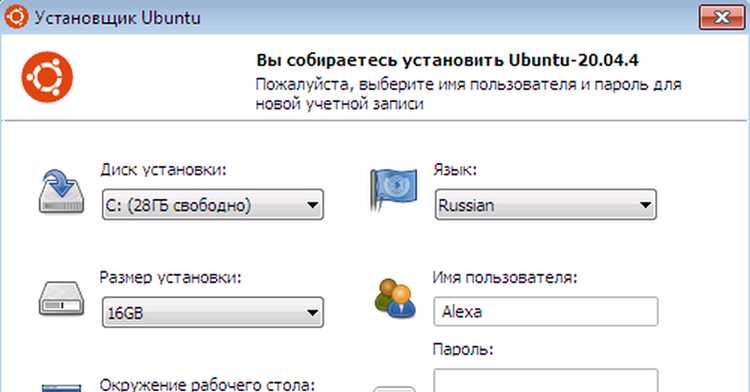
Task: Click the user accounts people icon
Action: [x=395, y=299]
